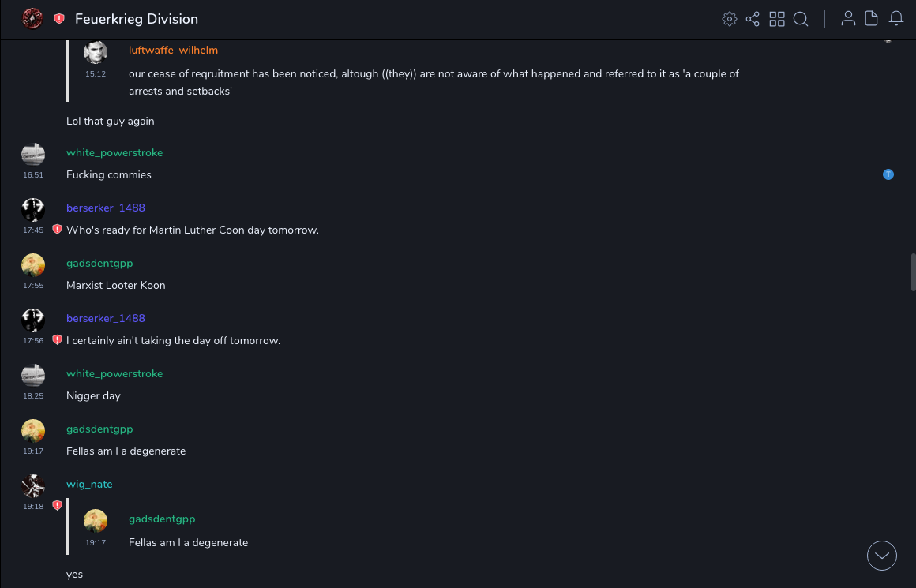Click the search magnifier icon
This screenshot has height=588, width=916.
(801, 19)
